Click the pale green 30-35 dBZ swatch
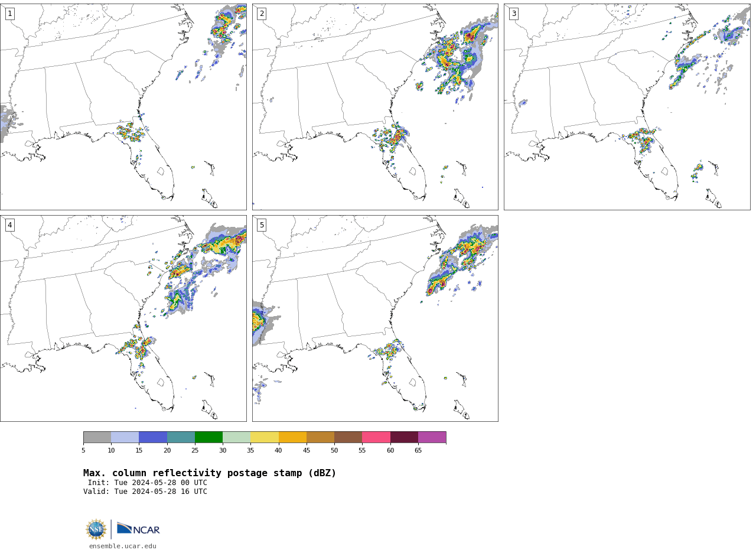Image resolution: width=756 pixels, height=553 pixels. coord(237,437)
